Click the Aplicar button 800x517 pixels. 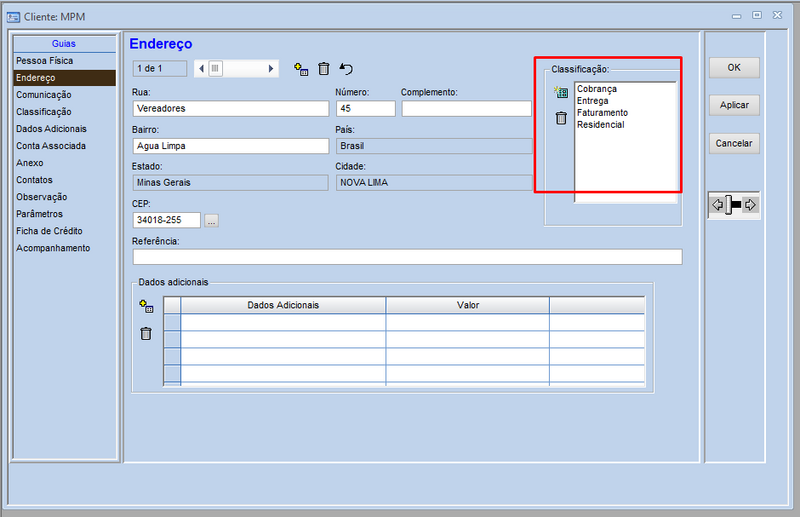tap(734, 105)
